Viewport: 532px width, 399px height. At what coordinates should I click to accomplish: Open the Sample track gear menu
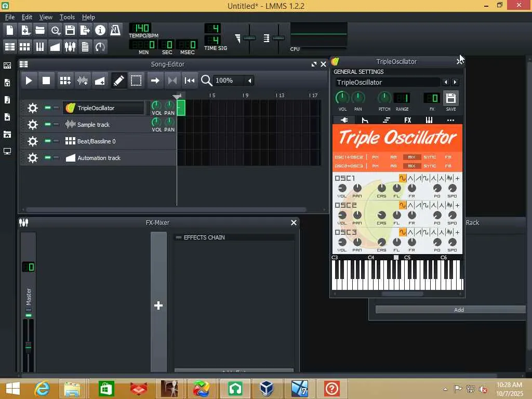tap(33, 125)
